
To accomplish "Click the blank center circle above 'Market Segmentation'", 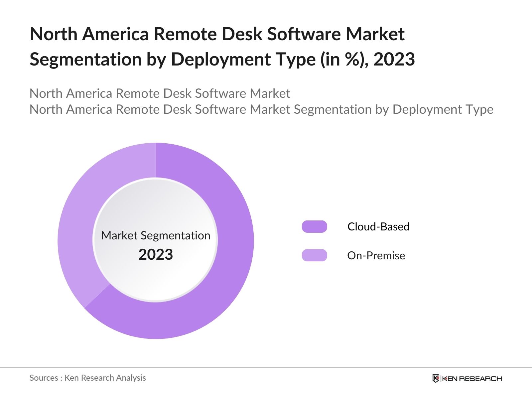I will point(156,203).
